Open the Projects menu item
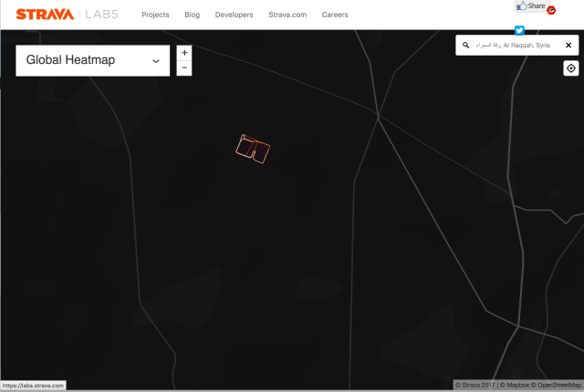584x392 pixels. pyautogui.click(x=155, y=15)
